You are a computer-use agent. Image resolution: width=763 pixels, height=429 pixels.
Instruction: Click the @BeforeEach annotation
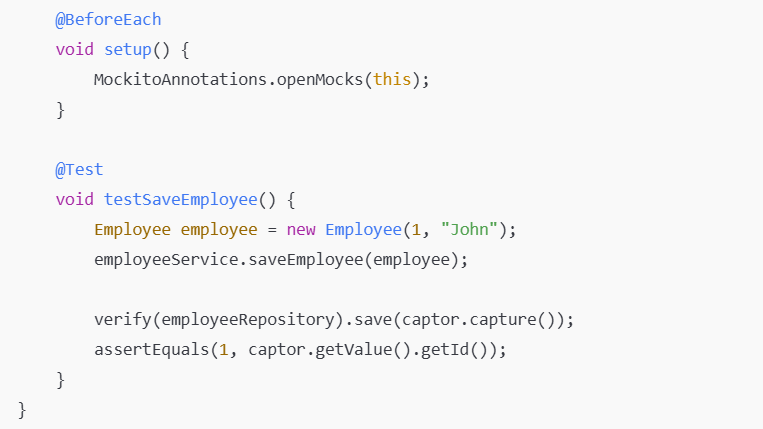(x=108, y=20)
